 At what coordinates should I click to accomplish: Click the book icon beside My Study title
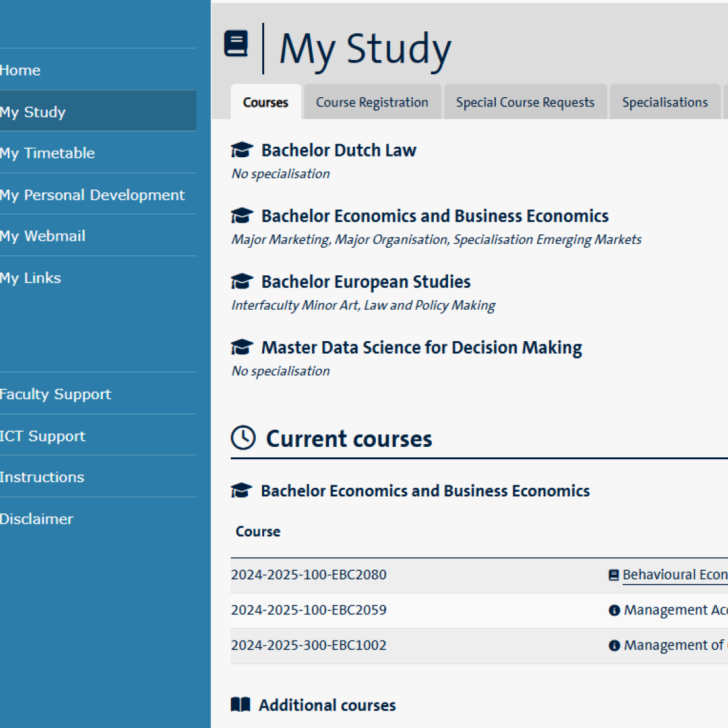pos(236,44)
